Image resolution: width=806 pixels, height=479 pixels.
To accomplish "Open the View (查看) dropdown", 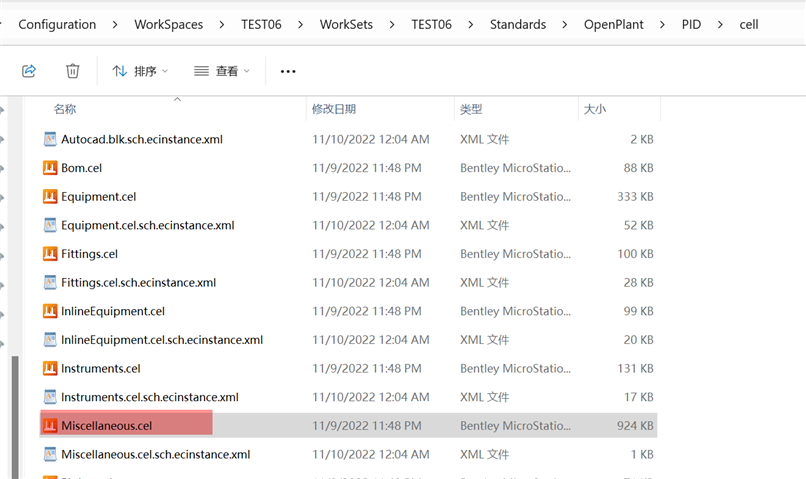I will pyautogui.click(x=222, y=71).
